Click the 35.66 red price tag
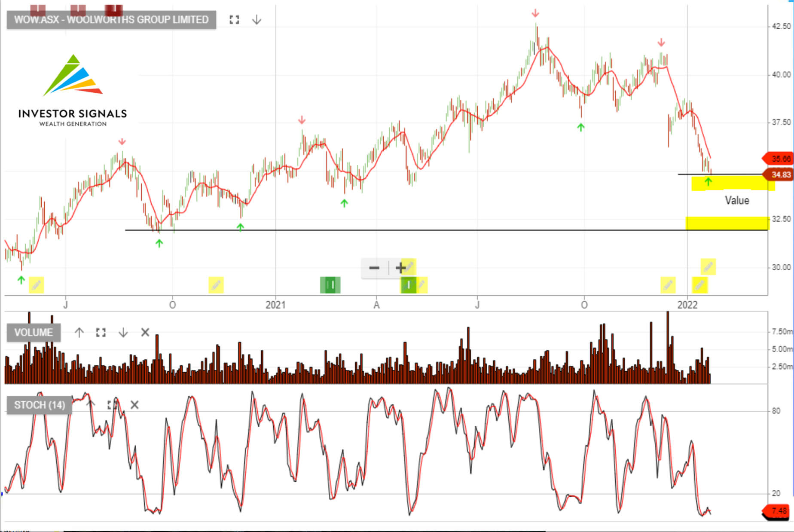This screenshot has height=532, width=794. pos(777,159)
